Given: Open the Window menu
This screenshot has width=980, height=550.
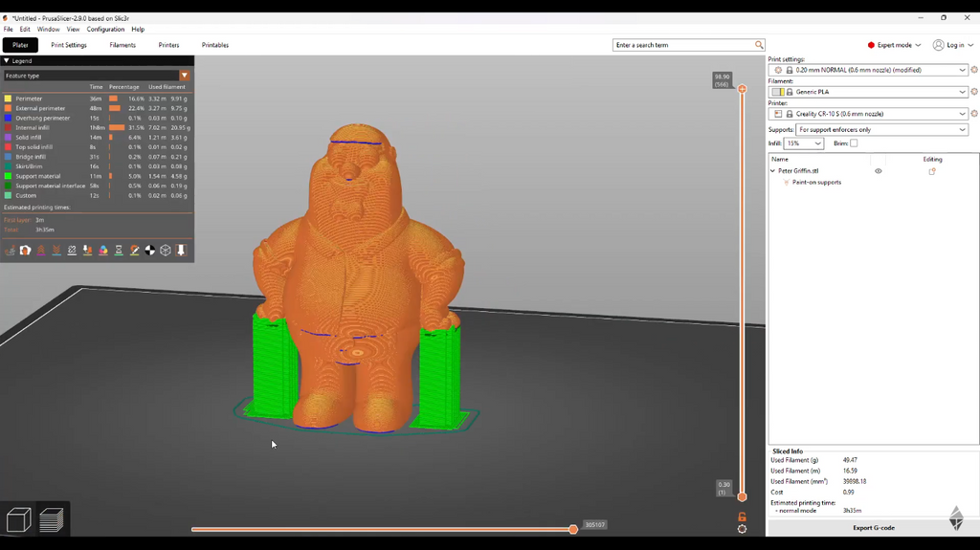Looking at the screenshot, I should [x=48, y=30].
